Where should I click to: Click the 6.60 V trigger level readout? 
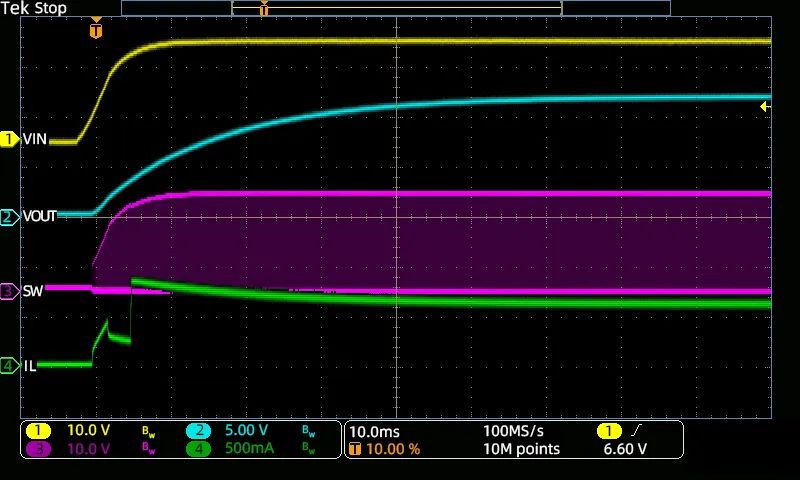pyautogui.click(x=625, y=449)
